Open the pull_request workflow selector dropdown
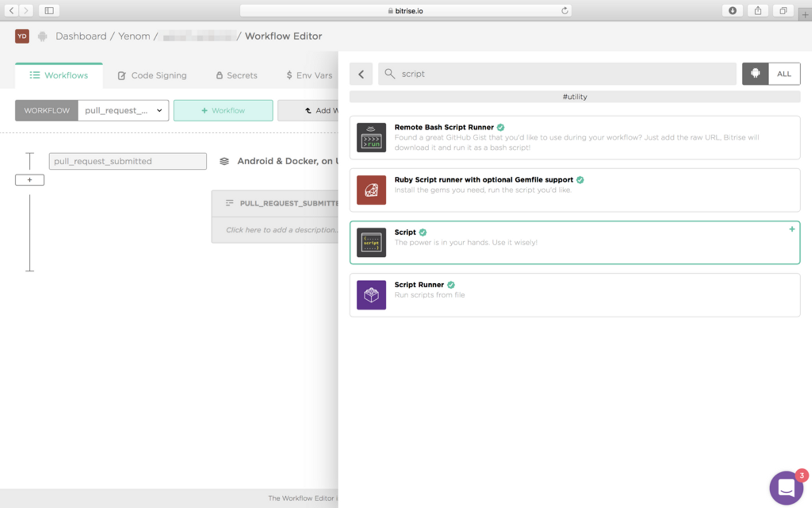Image resolution: width=812 pixels, height=508 pixels. [x=123, y=111]
